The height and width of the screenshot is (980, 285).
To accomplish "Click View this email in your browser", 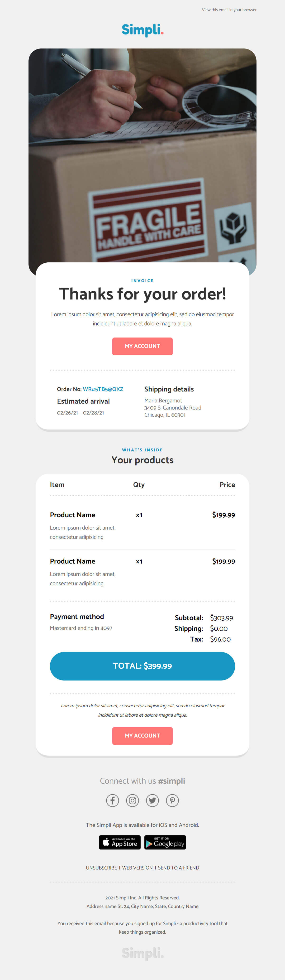I will click(229, 10).
